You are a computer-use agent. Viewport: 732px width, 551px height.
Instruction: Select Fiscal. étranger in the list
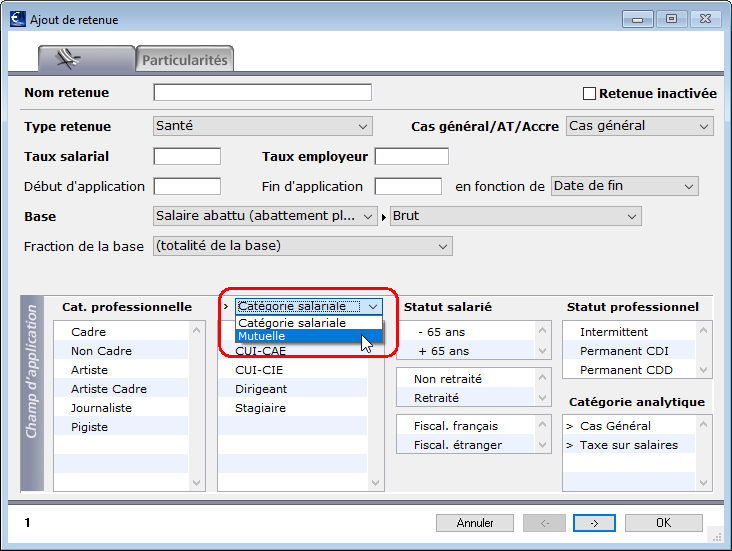pyautogui.click(x=465, y=445)
